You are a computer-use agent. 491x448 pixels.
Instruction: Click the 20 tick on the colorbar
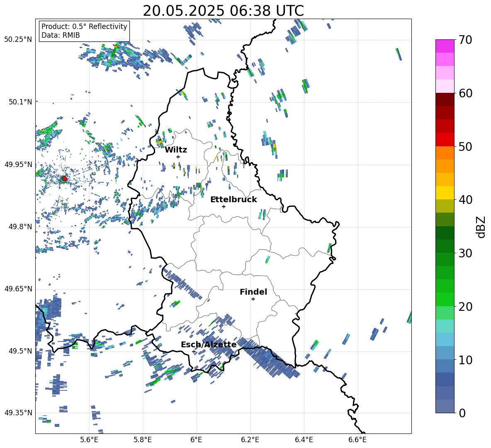pos(465,307)
